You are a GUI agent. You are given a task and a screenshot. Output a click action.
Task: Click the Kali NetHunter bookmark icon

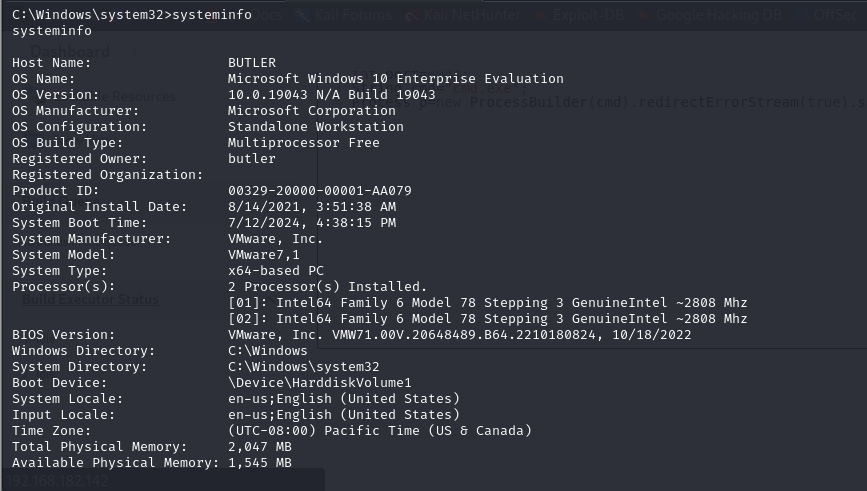pyautogui.click(x=413, y=15)
